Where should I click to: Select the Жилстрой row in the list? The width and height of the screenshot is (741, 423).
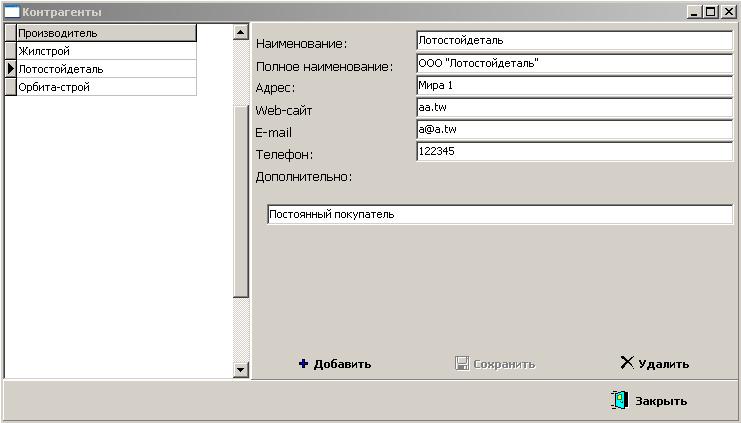(x=106, y=51)
